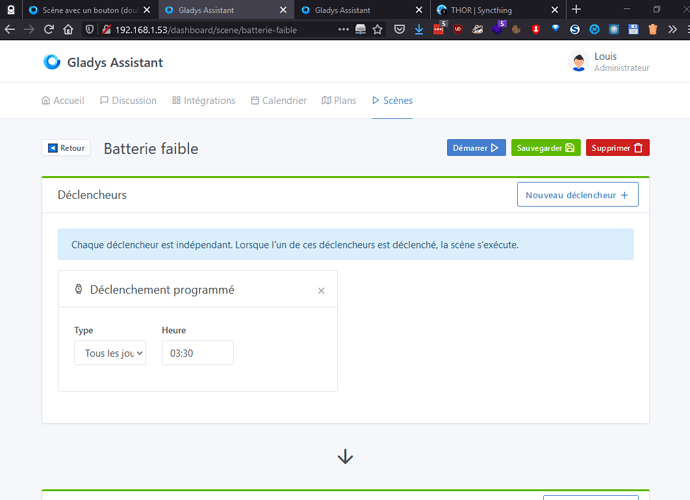Reload the page with the refresh icon

pos(49,29)
